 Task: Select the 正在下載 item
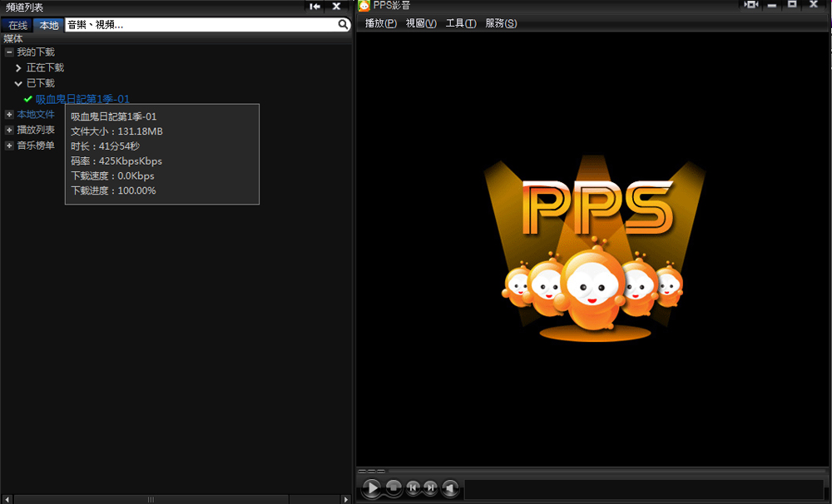coord(45,68)
